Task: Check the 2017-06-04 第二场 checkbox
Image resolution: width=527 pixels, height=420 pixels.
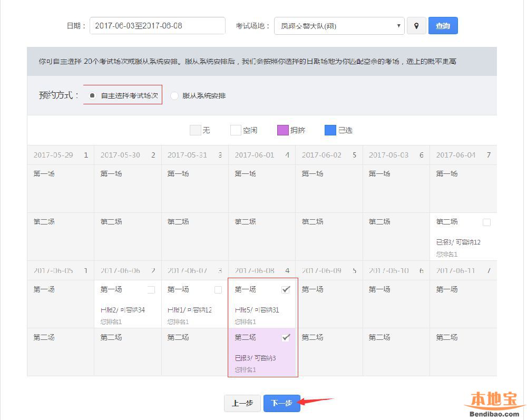Action: (x=486, y=222)
